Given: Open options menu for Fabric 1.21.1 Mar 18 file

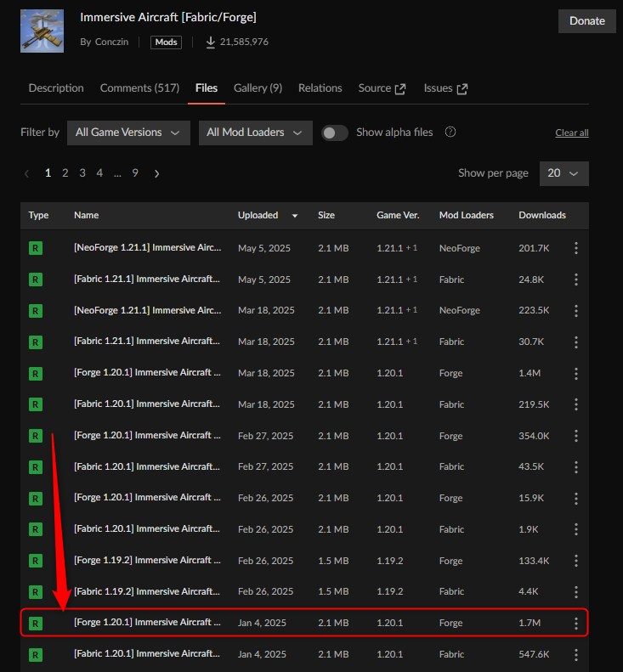Looking at the screenshot, I should 576,342.
